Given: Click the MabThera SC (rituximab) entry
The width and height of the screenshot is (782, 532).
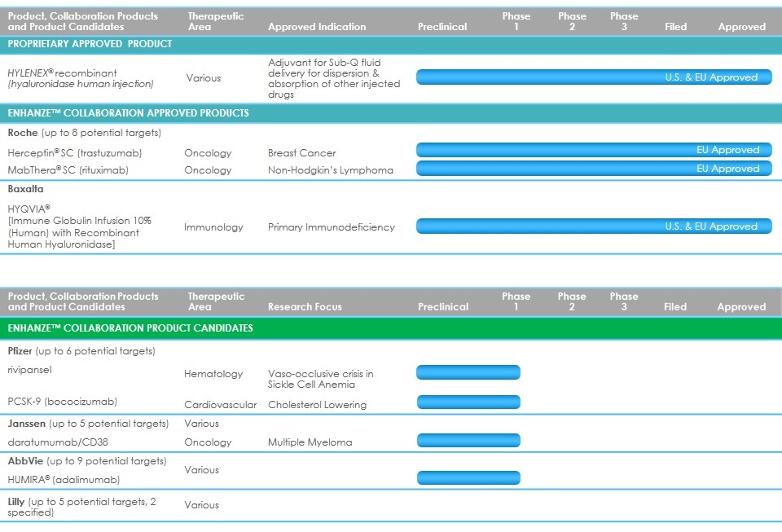Looking at the screenshot, I should coord(68,170).
